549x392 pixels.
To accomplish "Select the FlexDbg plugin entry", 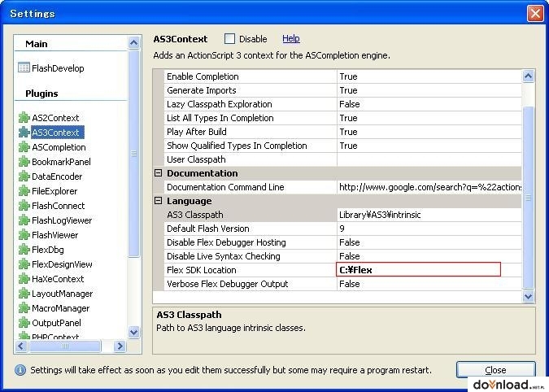I will (48, 250).
